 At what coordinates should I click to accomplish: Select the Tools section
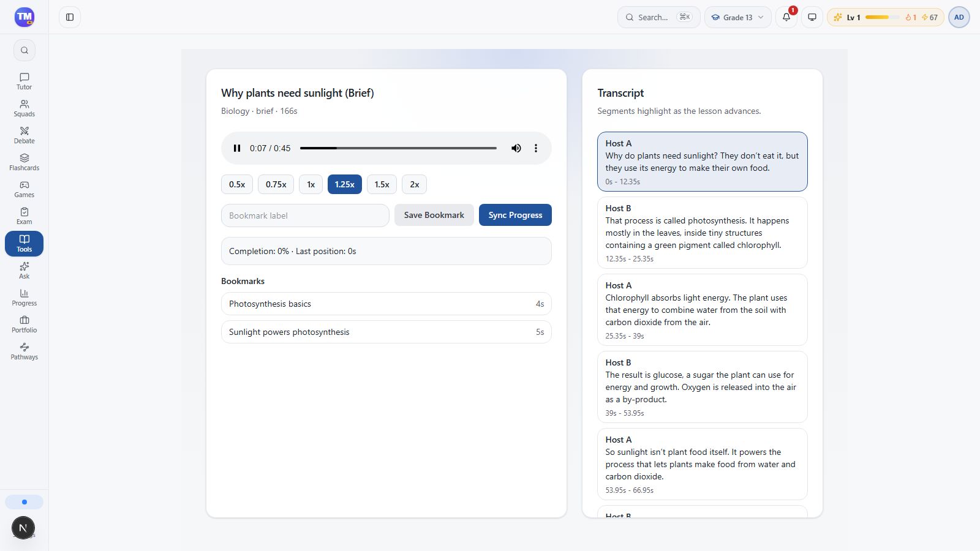(x=24, y=244)
